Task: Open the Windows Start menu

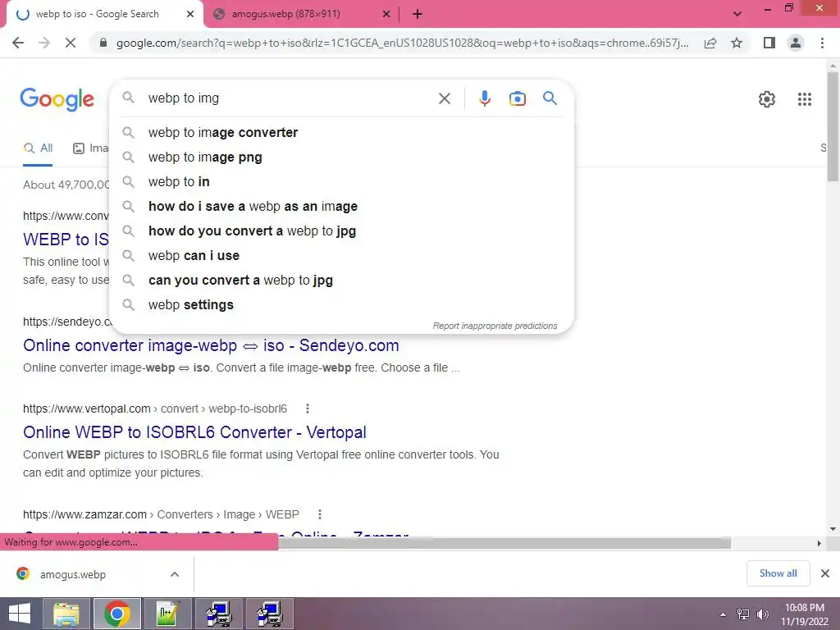Action: (x=20, y=614)
